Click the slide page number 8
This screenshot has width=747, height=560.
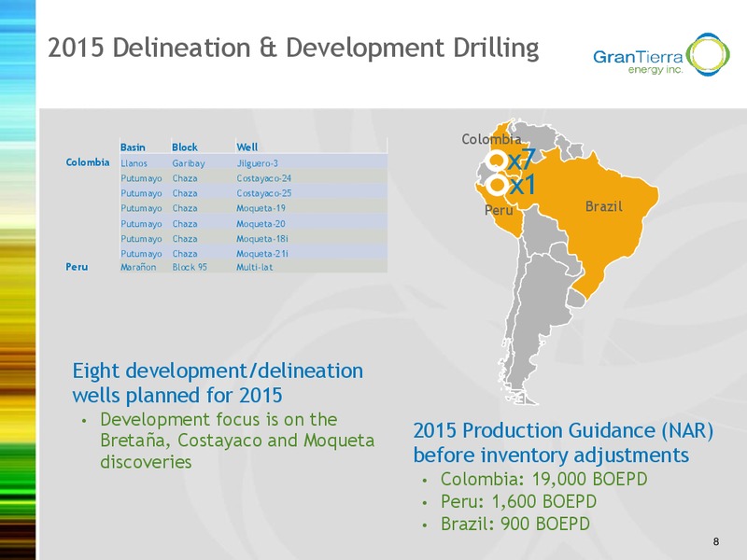pyautogui.click(x=716, y=541)
